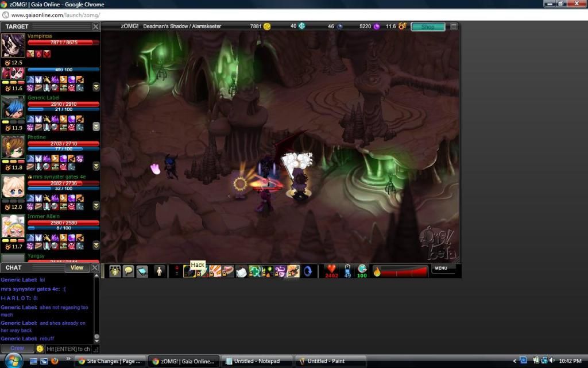Click the flame rage icon

click(377, 271)
